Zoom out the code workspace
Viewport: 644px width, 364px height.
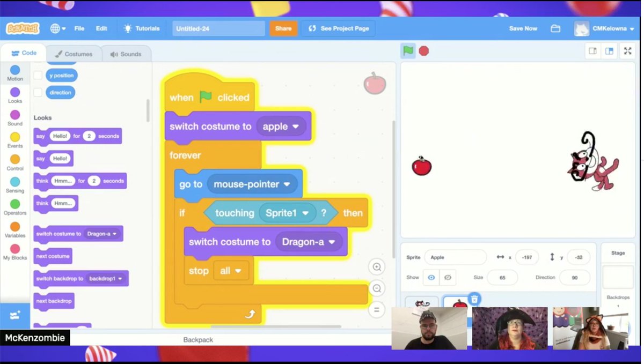(377, 288)
